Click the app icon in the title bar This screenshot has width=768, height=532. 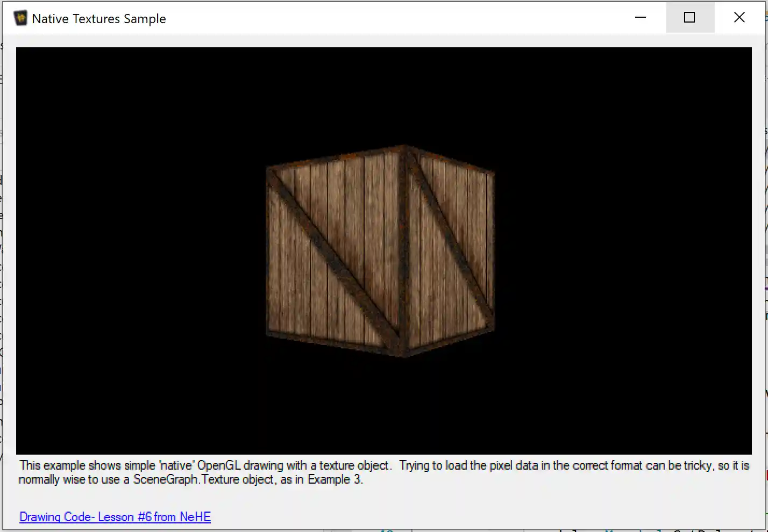20,18
